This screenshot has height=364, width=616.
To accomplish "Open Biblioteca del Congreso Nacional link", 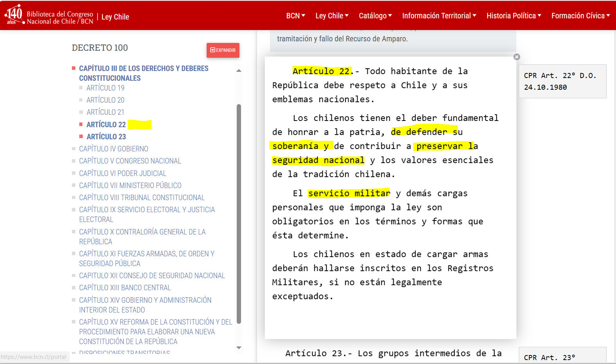I will 60,18.
